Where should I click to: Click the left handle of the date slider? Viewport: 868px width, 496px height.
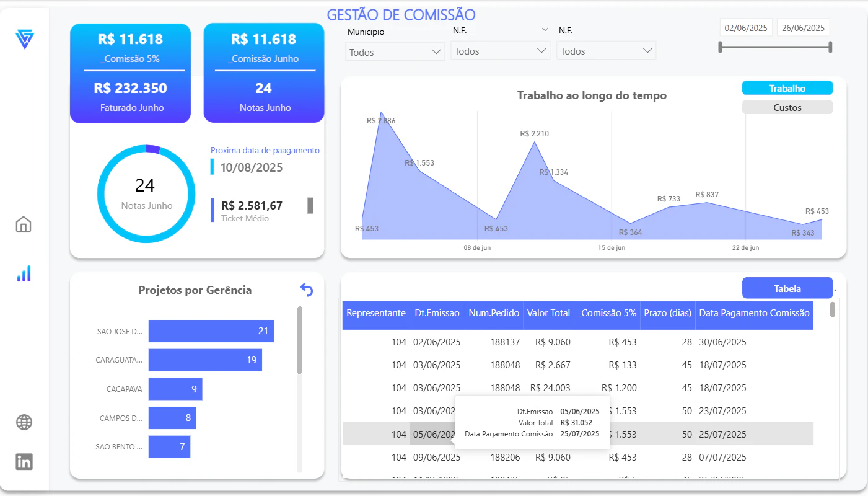(x=720, y=47)
